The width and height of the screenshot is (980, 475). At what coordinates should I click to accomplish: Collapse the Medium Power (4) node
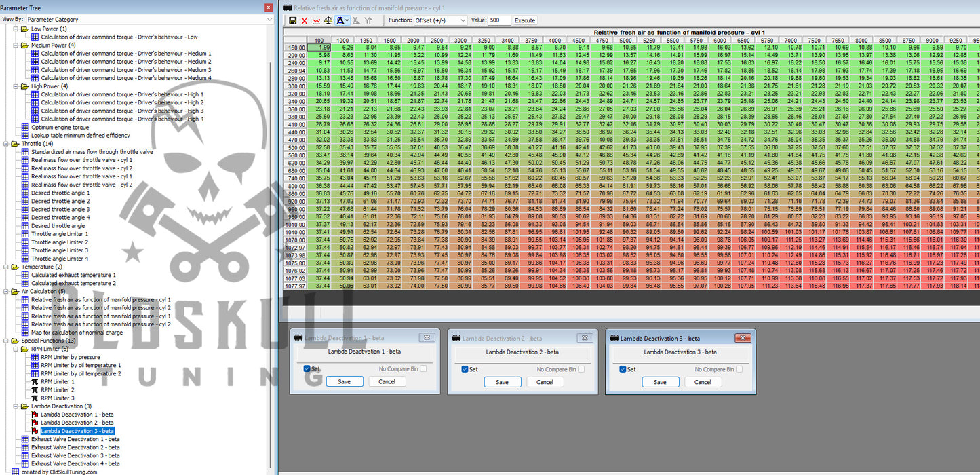14,45
